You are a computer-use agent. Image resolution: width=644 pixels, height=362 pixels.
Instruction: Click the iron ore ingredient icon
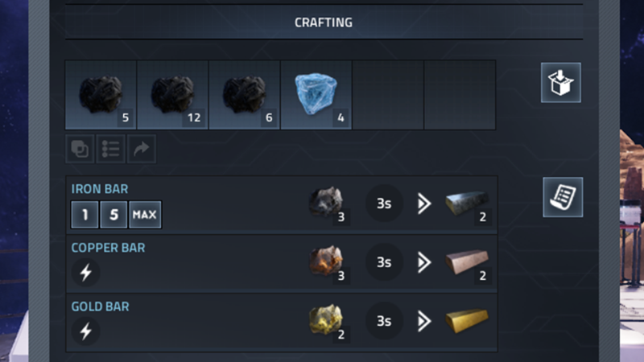pyautogui.click(x=328, y=204)
